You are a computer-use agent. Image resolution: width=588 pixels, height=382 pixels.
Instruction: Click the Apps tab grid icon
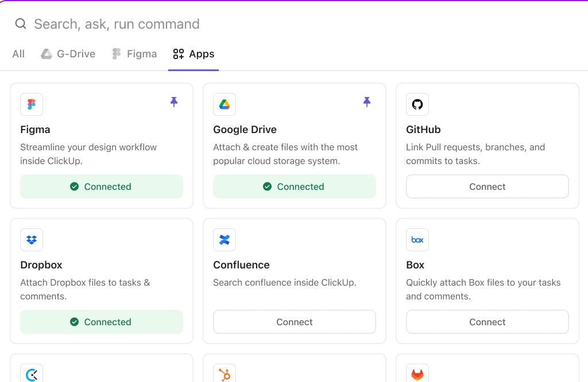coord(179,54)
